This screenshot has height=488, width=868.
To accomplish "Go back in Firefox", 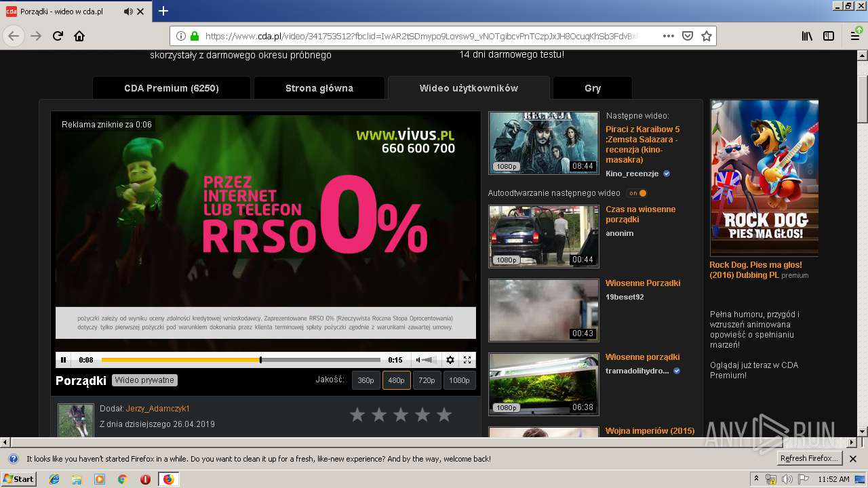I will point(14,36).
